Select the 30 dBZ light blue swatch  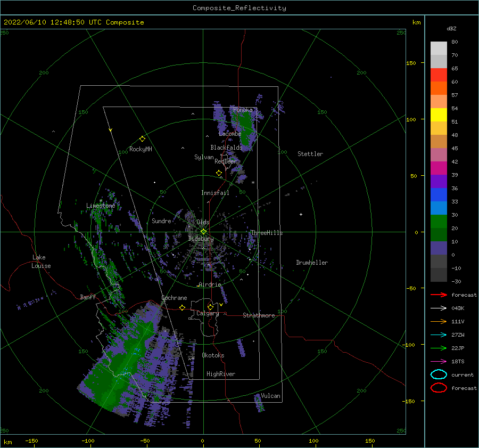(439, 208)
